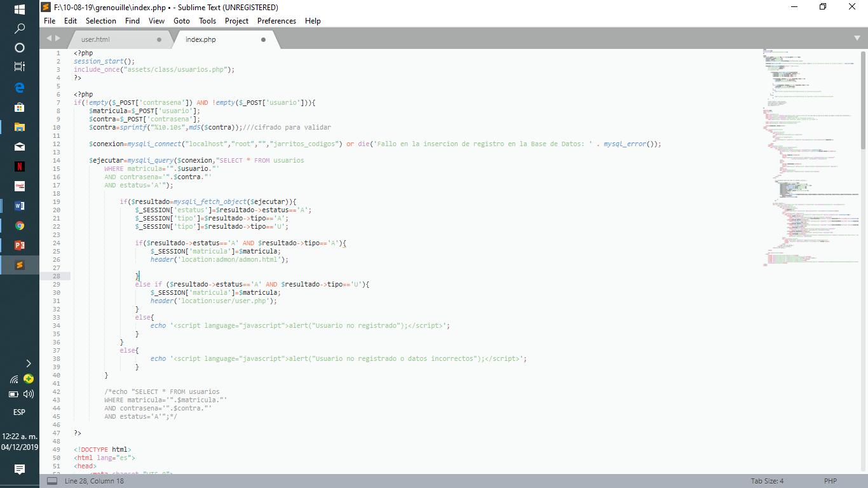Click the "datos incorrectos" echo line
Screen dimensions: 868x488
click(339, 359)
